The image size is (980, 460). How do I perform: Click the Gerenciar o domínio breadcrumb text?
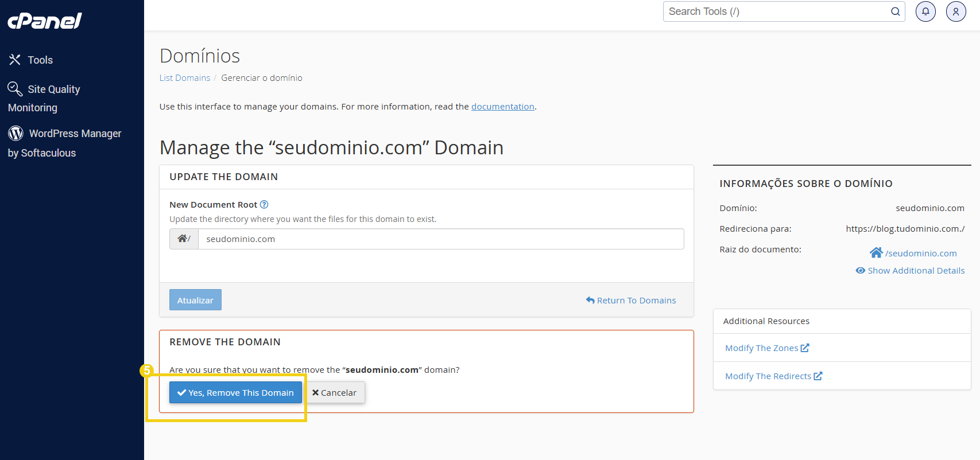(262, 78)
